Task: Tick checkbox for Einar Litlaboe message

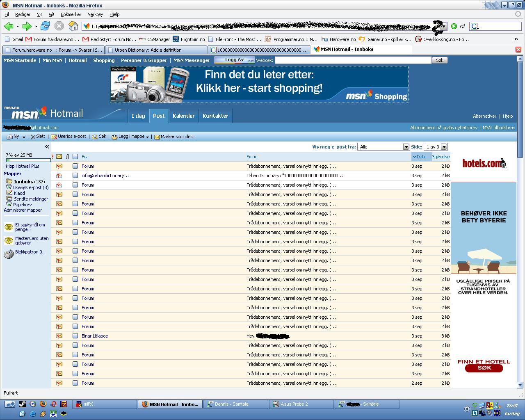Action: tap(75, 336)
